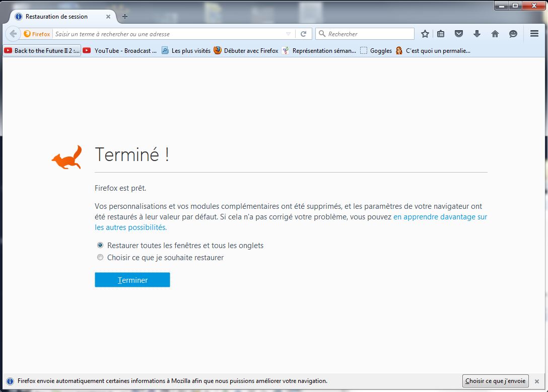Click the reload page button
The image size is (548, 392).
tap(303, 34)
